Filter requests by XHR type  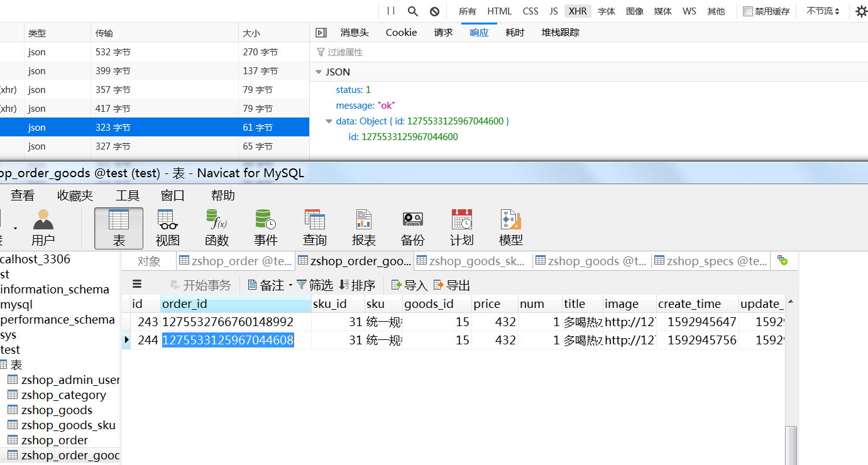(578, 11)
